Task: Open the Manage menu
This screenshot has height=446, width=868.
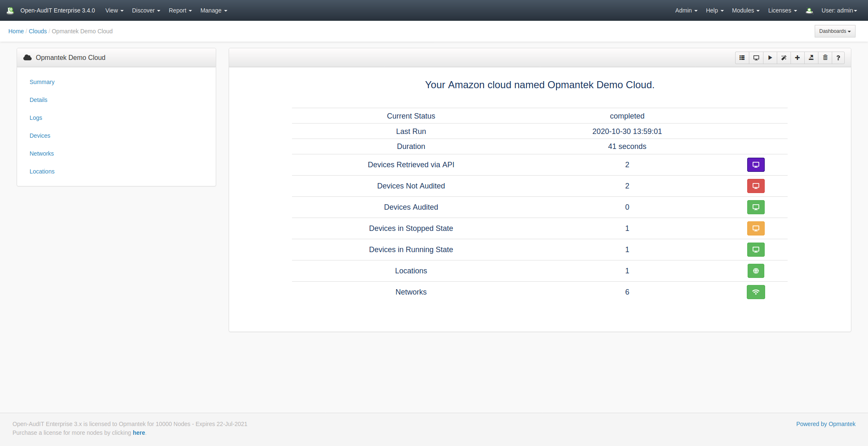Action: (213, 10)
